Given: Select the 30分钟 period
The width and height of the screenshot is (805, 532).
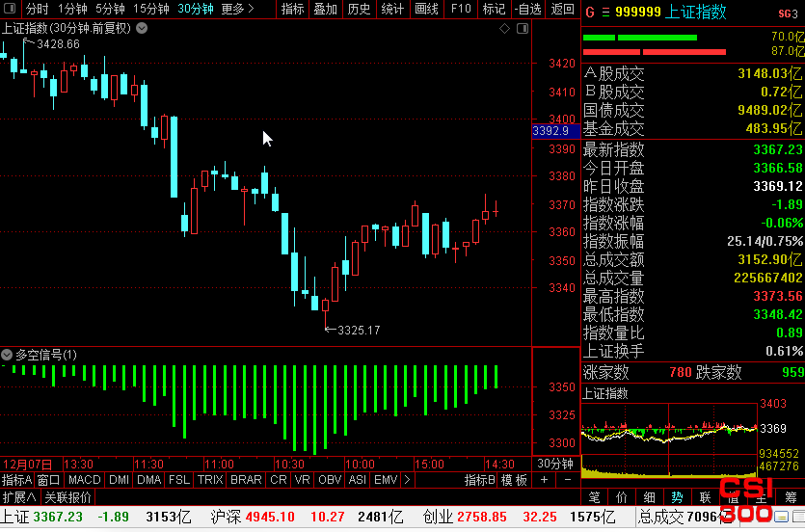Looking at the screenshot, I should 196,9.
